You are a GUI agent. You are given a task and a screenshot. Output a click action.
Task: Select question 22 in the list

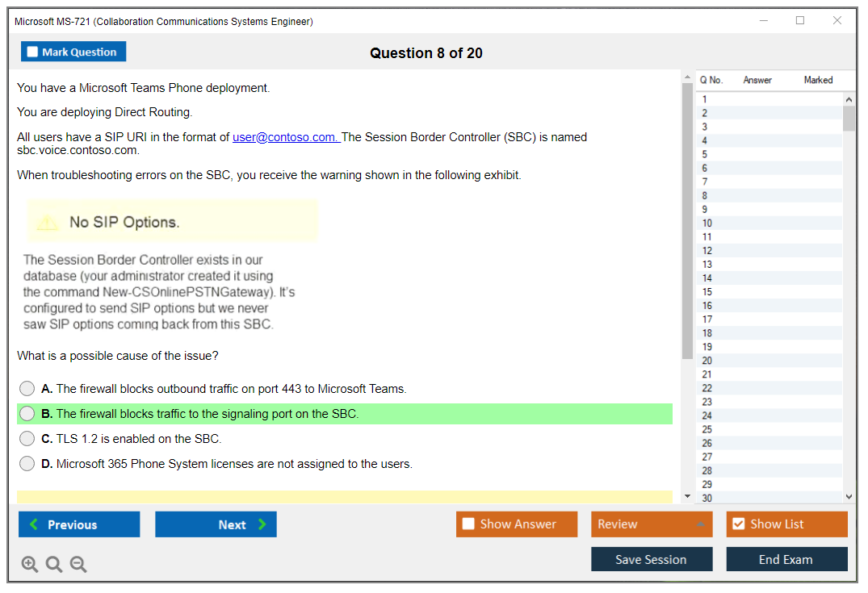769,388
